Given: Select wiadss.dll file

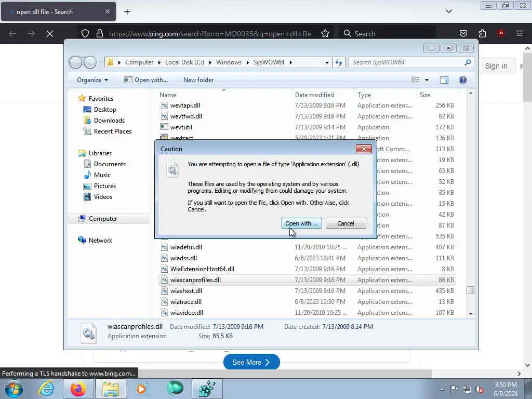Looking at the screenshot, I should 183,258.
